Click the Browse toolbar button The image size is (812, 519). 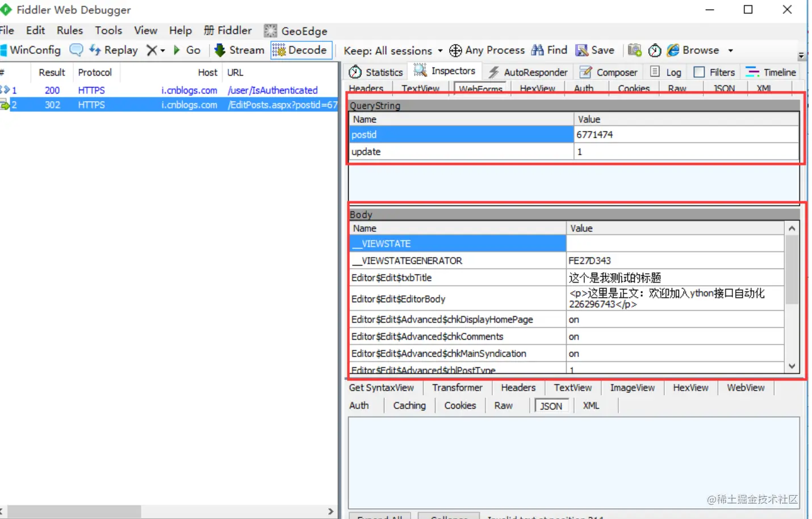pyautogui.click(x=693, y=50)
